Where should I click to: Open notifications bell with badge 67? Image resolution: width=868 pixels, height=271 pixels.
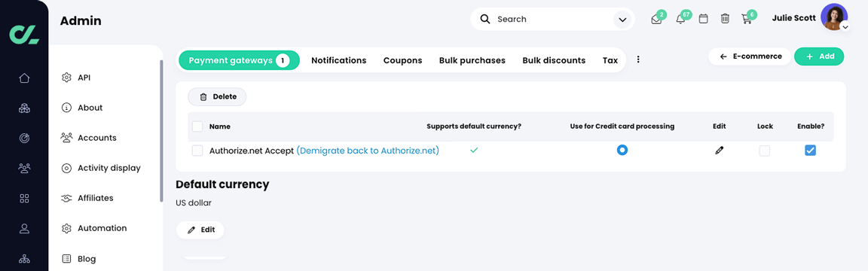click(680, 20)
